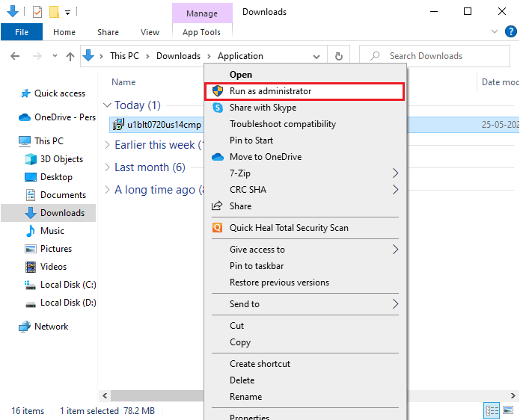Go up one folder level arrow
The image size is (520, 420).
(70, 57)
